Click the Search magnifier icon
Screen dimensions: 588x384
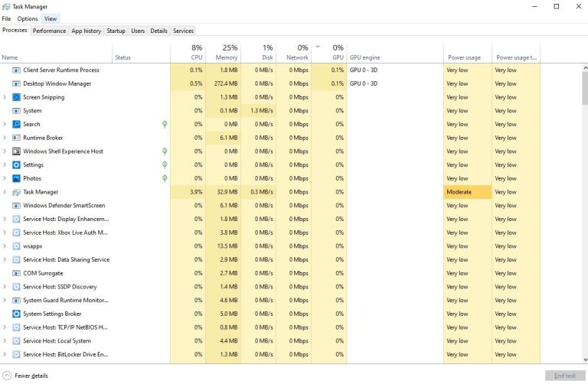(x=16, y=124)
